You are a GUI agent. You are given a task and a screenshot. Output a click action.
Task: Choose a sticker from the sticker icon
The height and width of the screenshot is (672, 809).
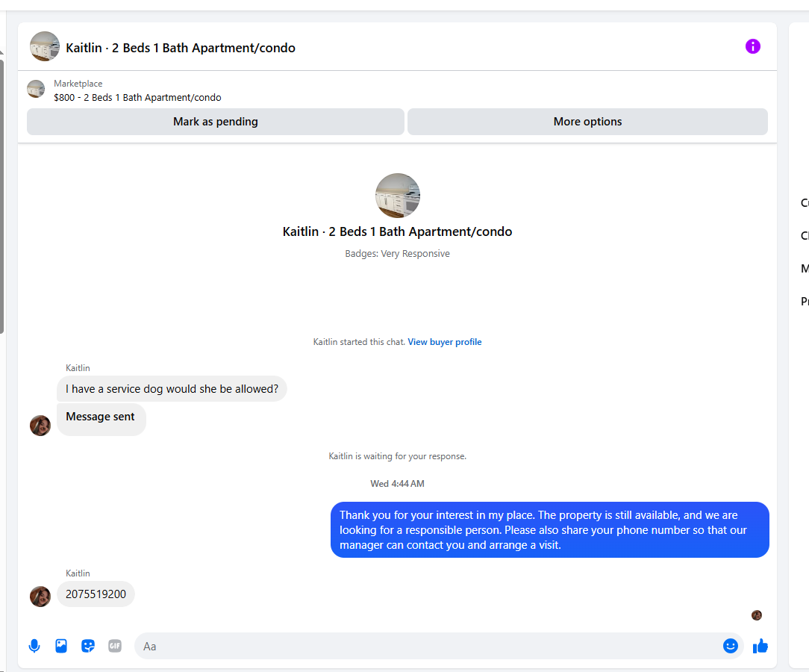point(88,646)
